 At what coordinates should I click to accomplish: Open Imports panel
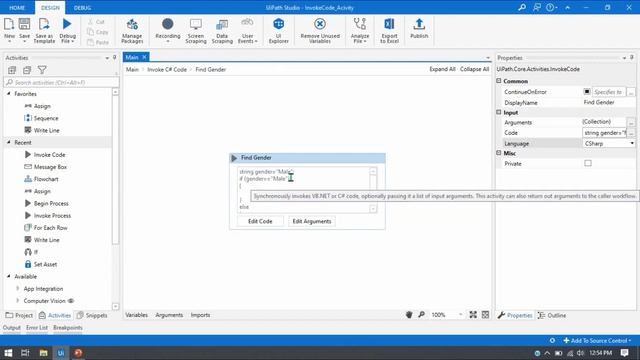pos(200,315)
